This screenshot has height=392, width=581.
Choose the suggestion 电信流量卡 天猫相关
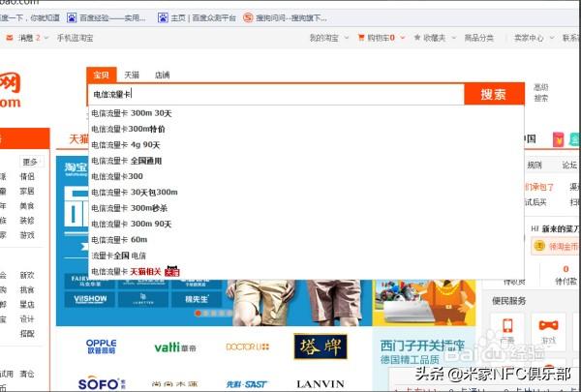click(x=306, y=272)
